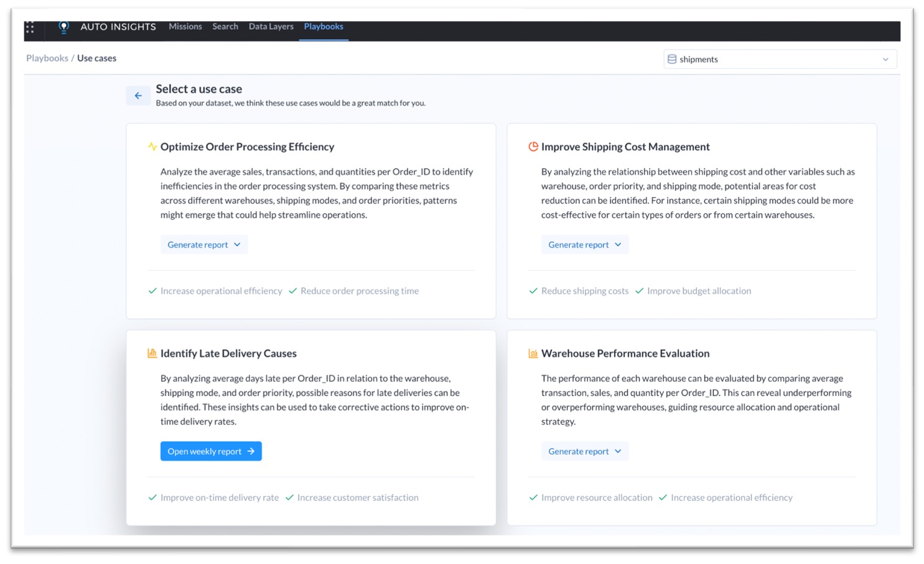The width and height of the screenshot is (924, 564).
Task: Expand Generate report for Improve Shipping Cost
Action: (585, 244)
